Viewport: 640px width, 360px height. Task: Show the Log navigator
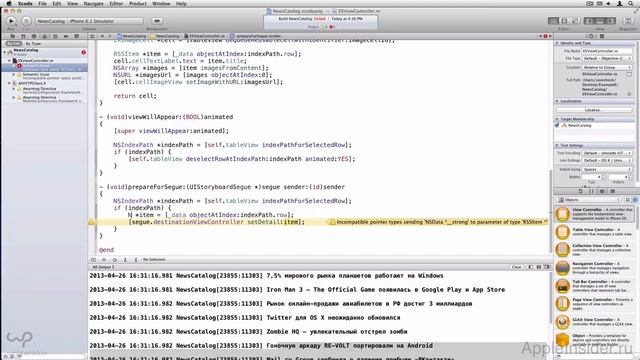(x=76, y=36)
